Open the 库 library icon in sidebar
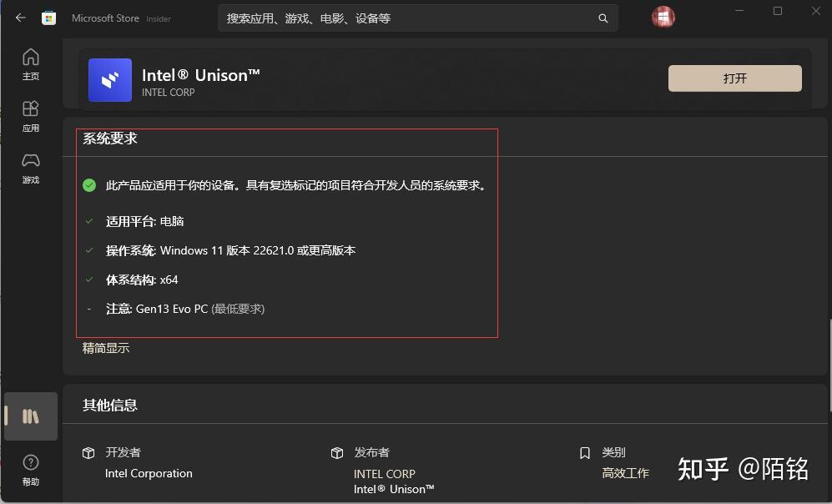 [30, 416]
